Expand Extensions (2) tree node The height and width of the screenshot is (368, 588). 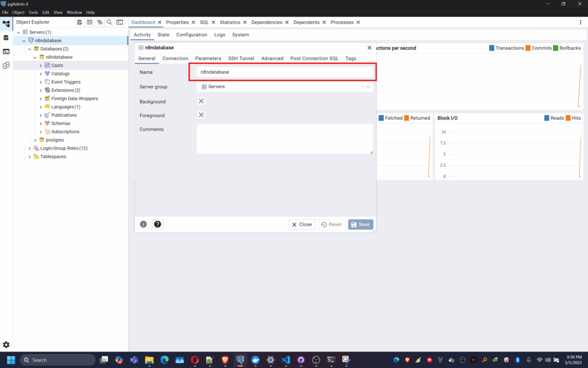(x=41, y=90)
